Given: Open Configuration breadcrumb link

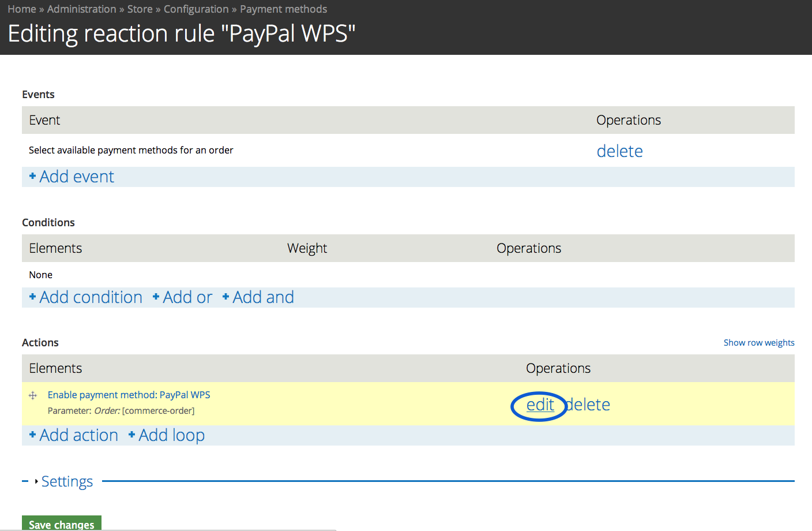Looking at the screenshot, I should [196, 9].
